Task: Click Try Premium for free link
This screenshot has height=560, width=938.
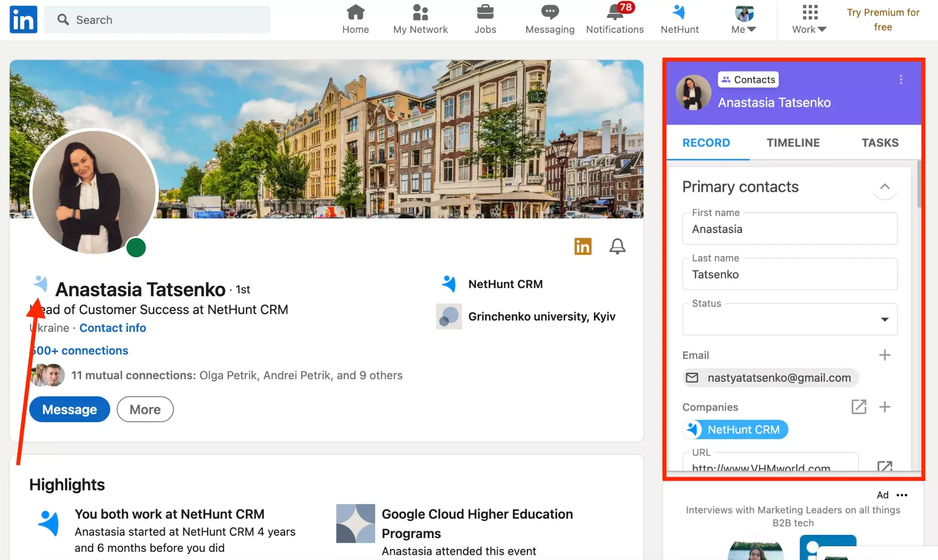Action: tap(883, 20)
